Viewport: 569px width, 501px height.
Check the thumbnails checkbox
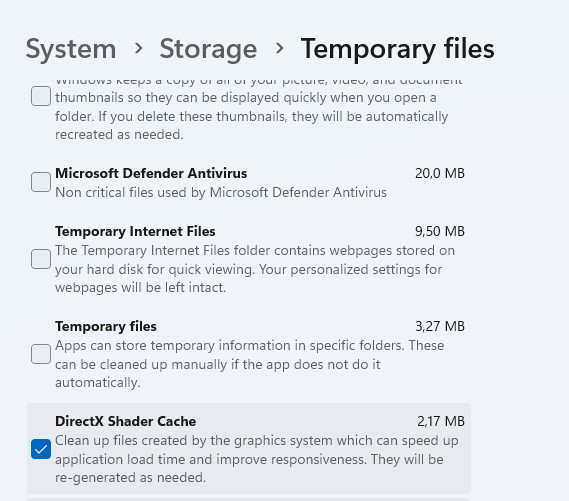pyautogui.click(x=41, y=96)
